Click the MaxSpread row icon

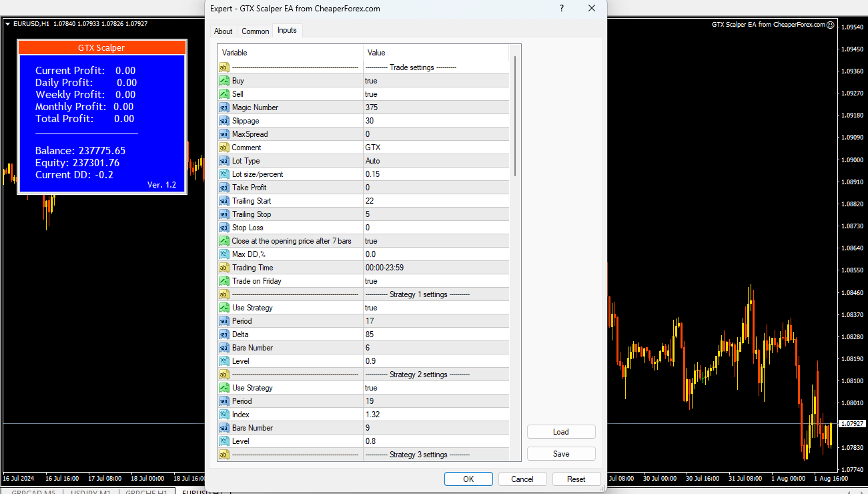click(224, 134)
